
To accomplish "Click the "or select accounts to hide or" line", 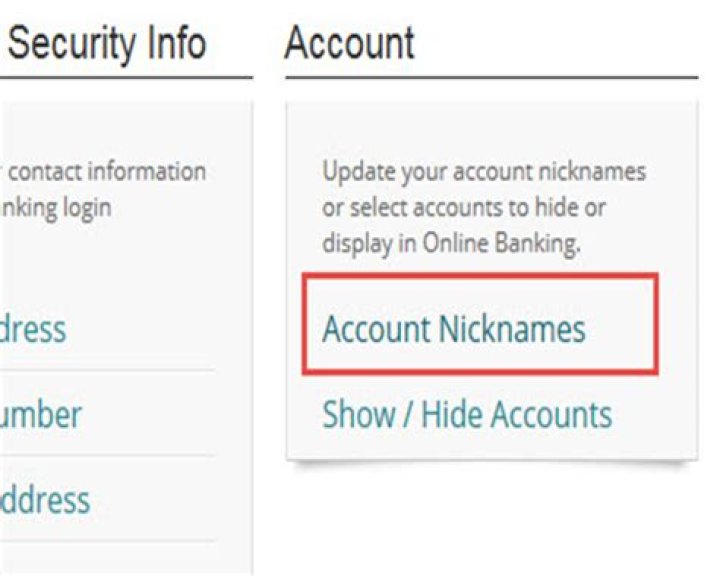I will coord(465,208).
